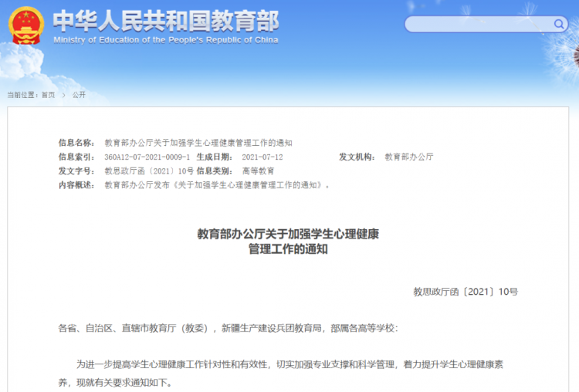This screenshot has width=579, height=392.
Task: Go to 首页 in the breadcrumb
Action: coord(48,95)
